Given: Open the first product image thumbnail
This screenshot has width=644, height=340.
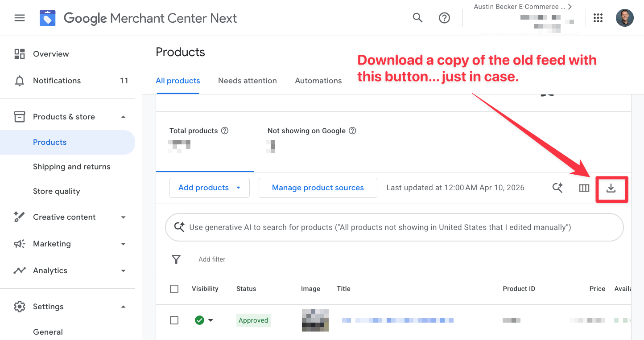Looking at the screenshot, I should click(x=315, y=320).
